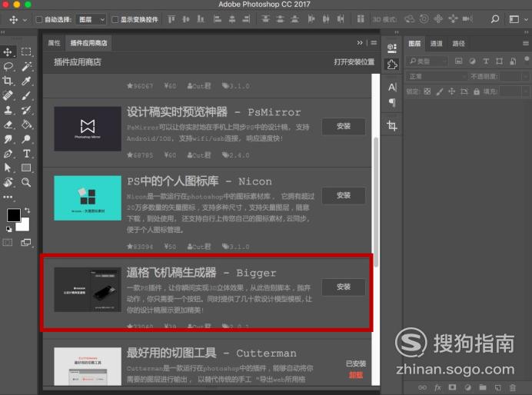Open the layer filter 类型 dropdown
This screenshot has height=395, width=532.
pos(427,61)
